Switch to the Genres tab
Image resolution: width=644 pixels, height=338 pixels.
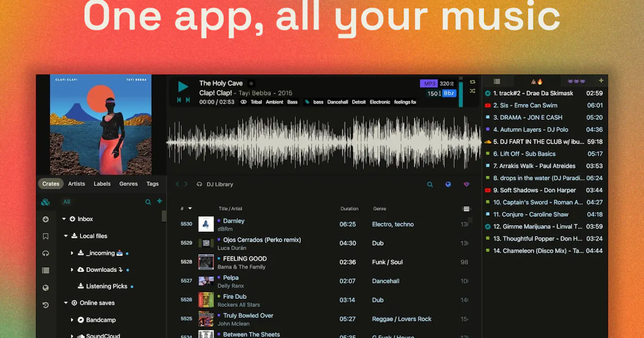(129, 183)
